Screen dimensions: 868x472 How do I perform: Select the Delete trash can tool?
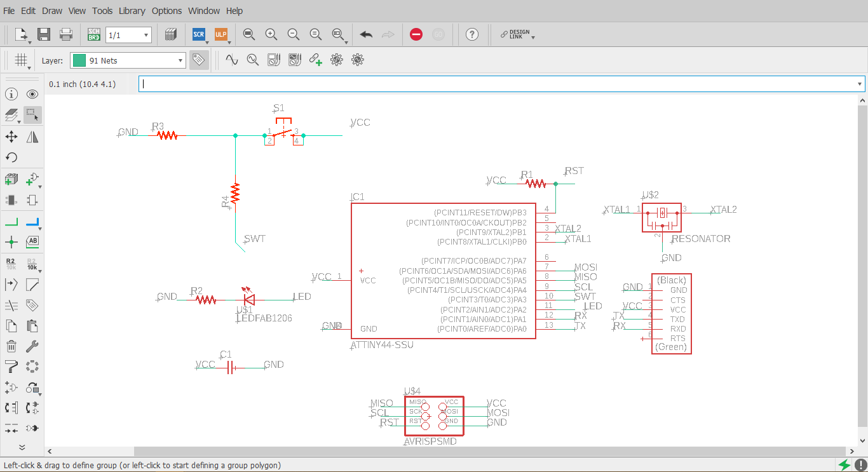(11, 346)
